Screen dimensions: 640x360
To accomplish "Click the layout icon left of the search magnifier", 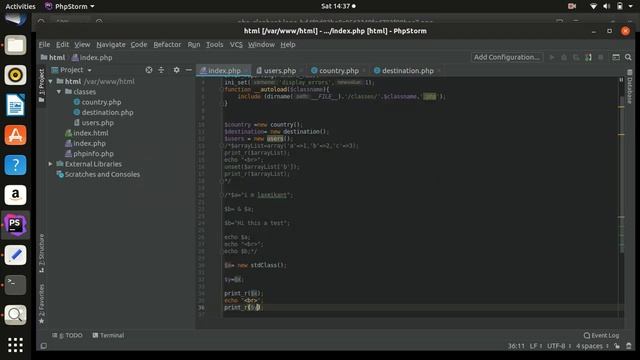I will [616, 58].
